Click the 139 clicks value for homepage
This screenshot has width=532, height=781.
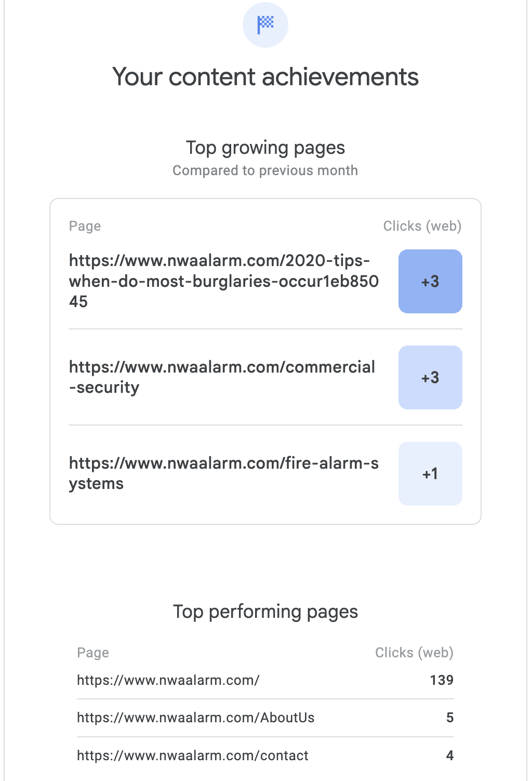(442, 680)
